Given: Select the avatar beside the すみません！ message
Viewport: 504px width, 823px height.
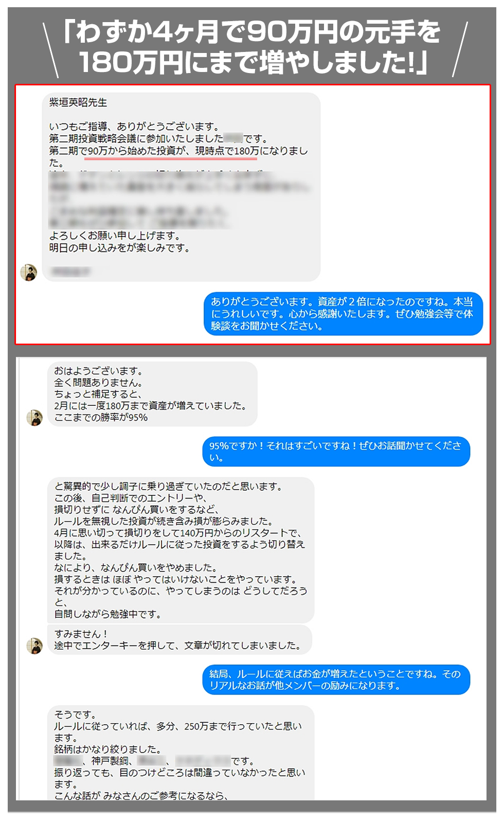Looking at the screenshot, I should [x=34, y=646].
